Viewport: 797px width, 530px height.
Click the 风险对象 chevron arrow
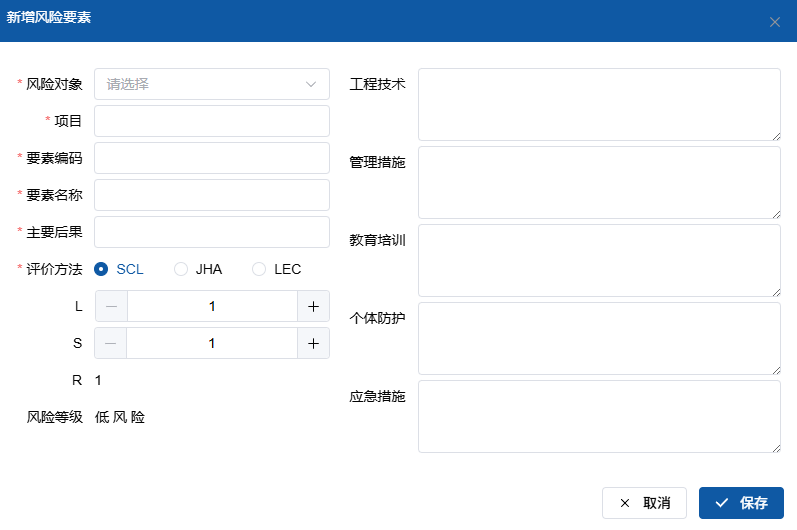pos(311,84)
